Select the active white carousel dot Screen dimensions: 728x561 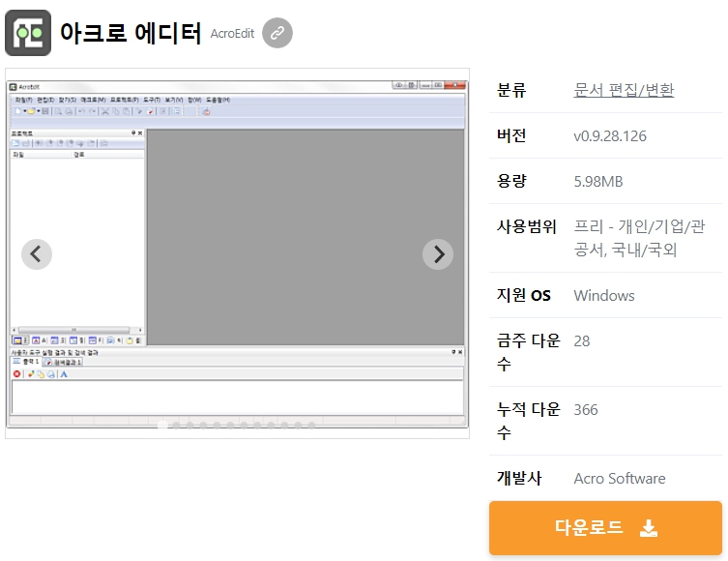coord(162,425)
